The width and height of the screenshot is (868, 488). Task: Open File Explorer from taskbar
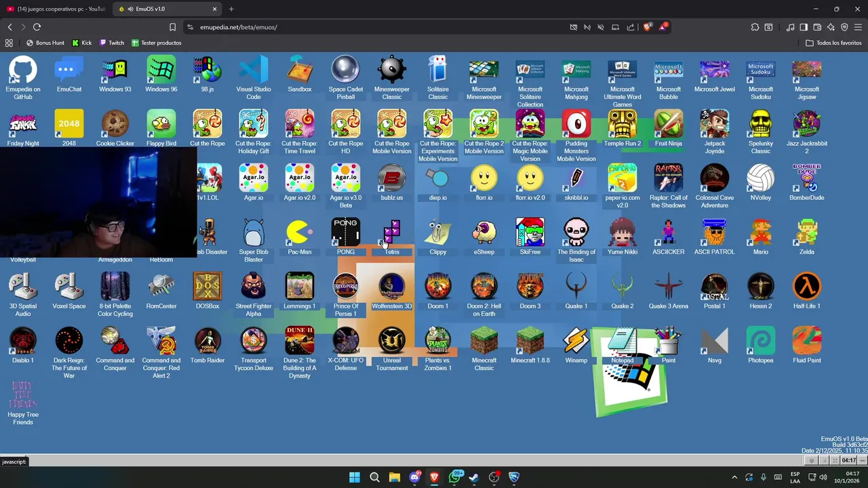tap(394, 477)
